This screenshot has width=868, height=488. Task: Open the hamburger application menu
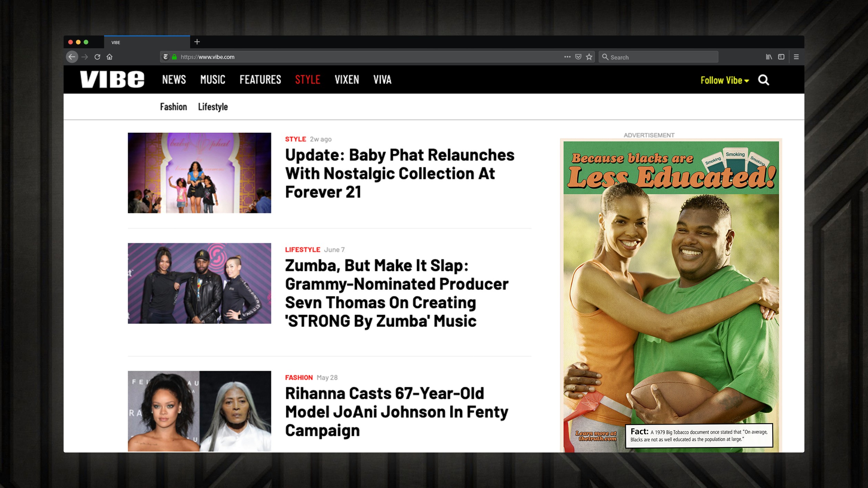(x=796, y=57)
